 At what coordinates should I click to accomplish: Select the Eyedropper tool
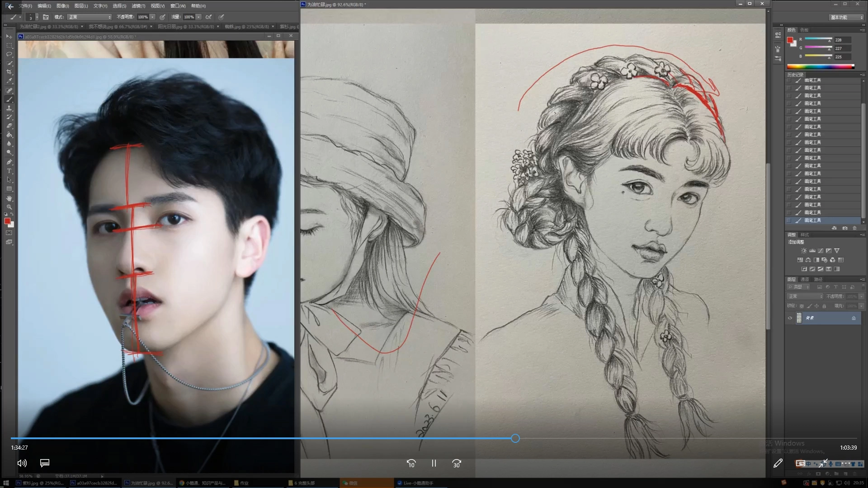9,81
